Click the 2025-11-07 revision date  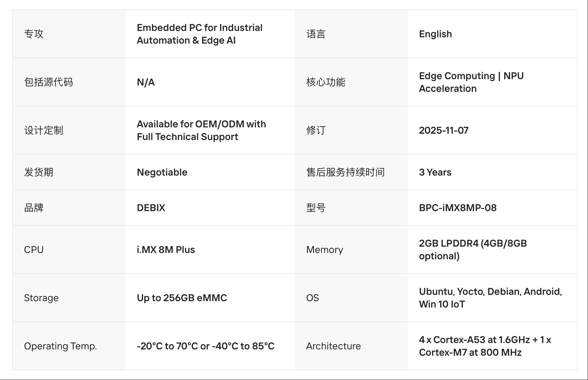click(443, 130)
